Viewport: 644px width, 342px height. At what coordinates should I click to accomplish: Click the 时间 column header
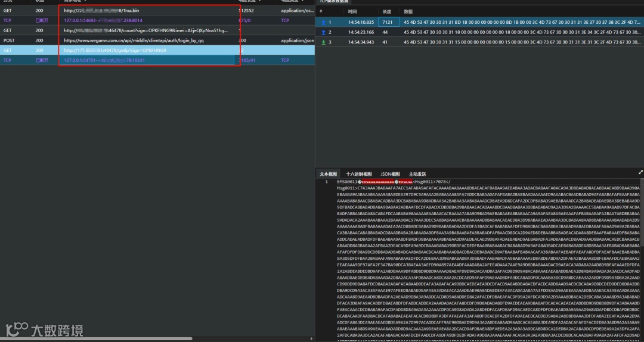(352, 11)
